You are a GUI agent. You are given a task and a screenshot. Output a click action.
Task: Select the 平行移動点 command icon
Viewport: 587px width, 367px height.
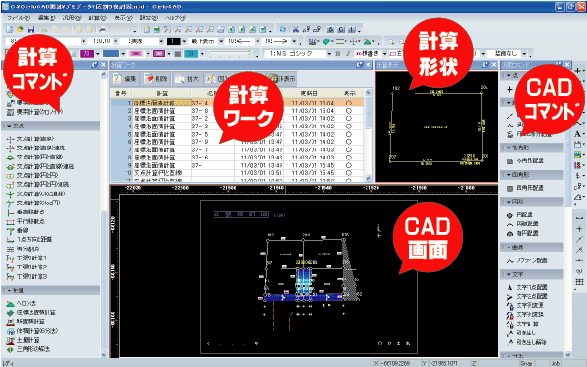(10, 221)
